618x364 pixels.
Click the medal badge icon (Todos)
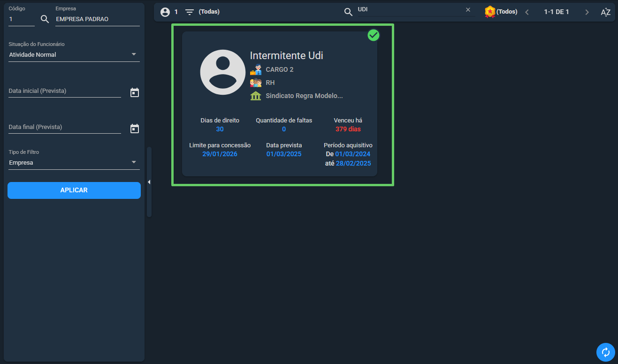(x=490, y=12)
